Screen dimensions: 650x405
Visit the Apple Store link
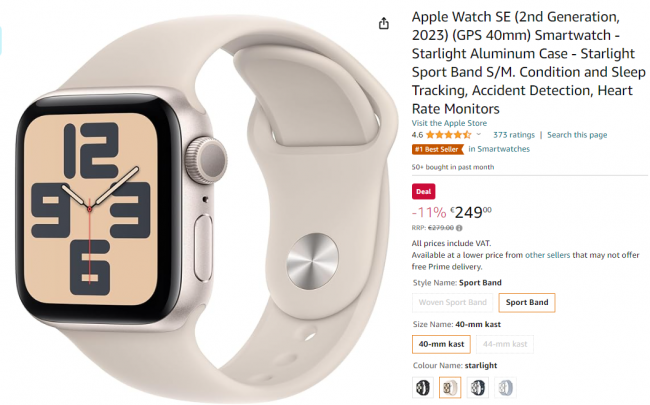click(x=449, y=123)
